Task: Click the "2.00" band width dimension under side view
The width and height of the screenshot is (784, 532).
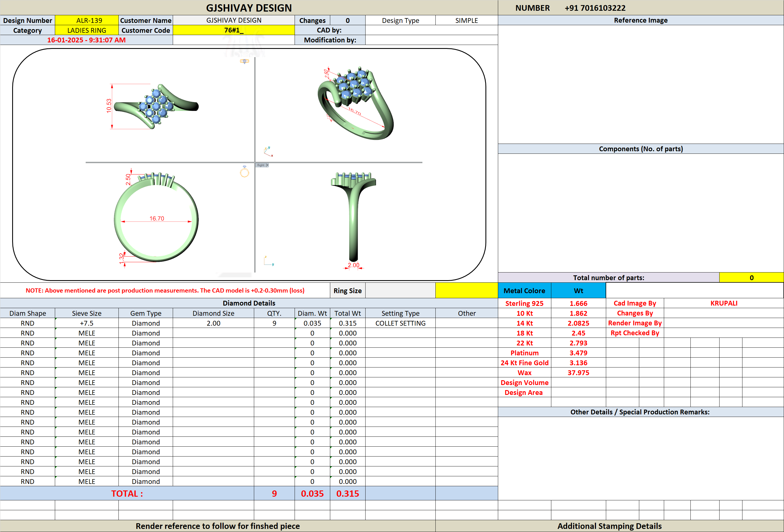Action: (353, 265)
